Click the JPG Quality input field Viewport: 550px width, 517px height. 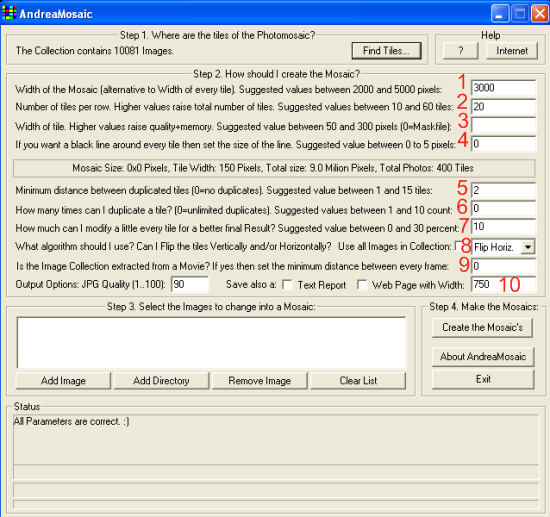190,284
